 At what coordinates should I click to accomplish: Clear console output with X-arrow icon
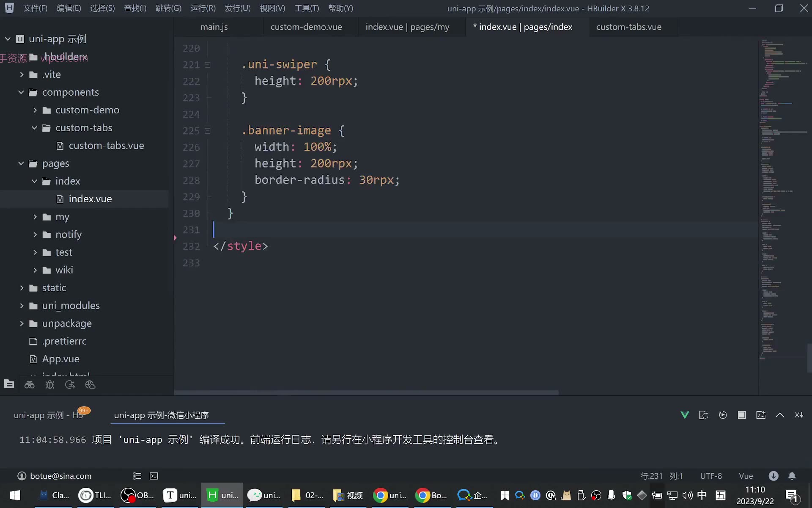point(799,415)
